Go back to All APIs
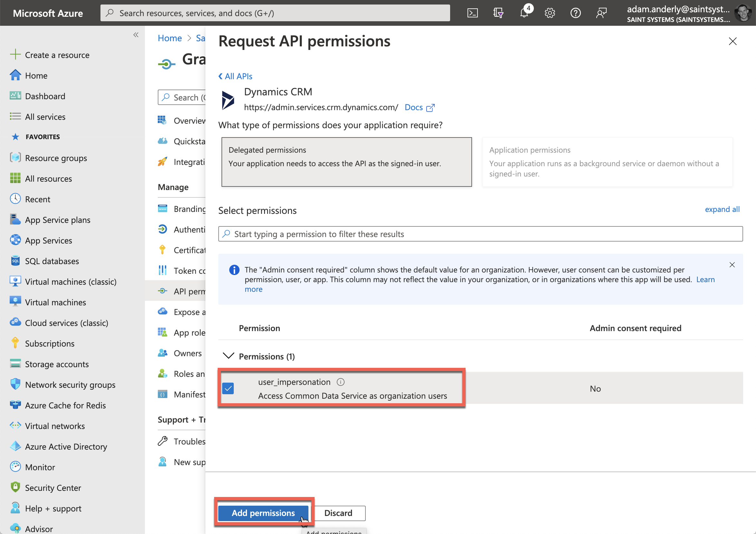Viewport: 756px width, 534px height. pos(235,76)
